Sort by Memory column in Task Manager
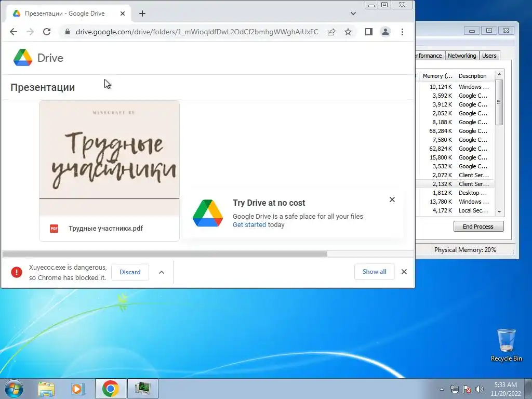 coord(437,76)
